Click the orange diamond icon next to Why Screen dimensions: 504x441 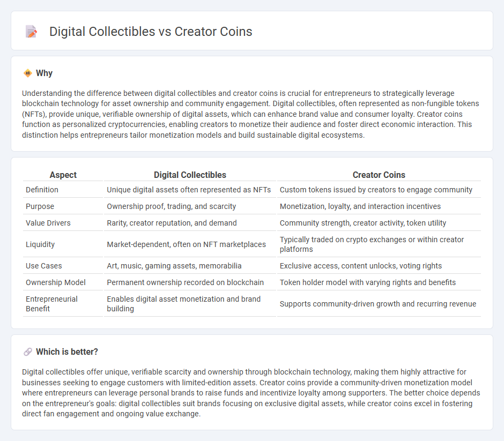tap(28, 73)
